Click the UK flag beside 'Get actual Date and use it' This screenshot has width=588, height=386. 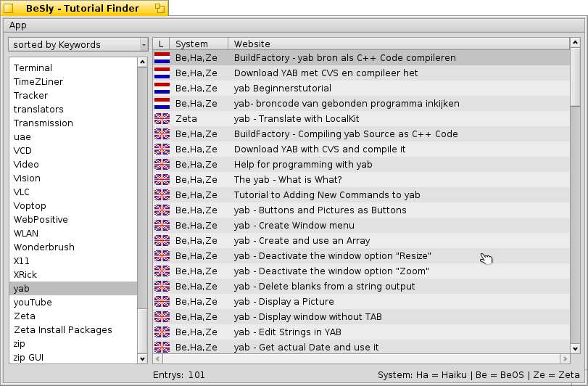162,347
